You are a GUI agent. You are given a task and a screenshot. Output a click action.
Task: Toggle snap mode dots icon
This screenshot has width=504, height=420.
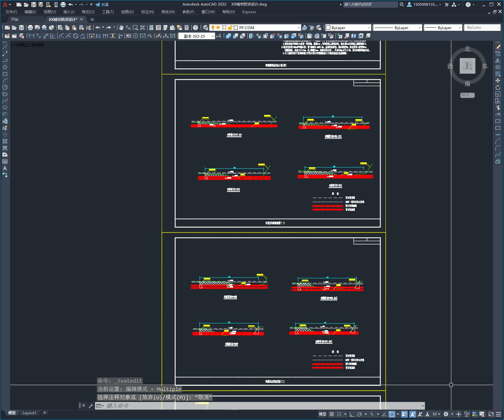[x=339, y=414]
